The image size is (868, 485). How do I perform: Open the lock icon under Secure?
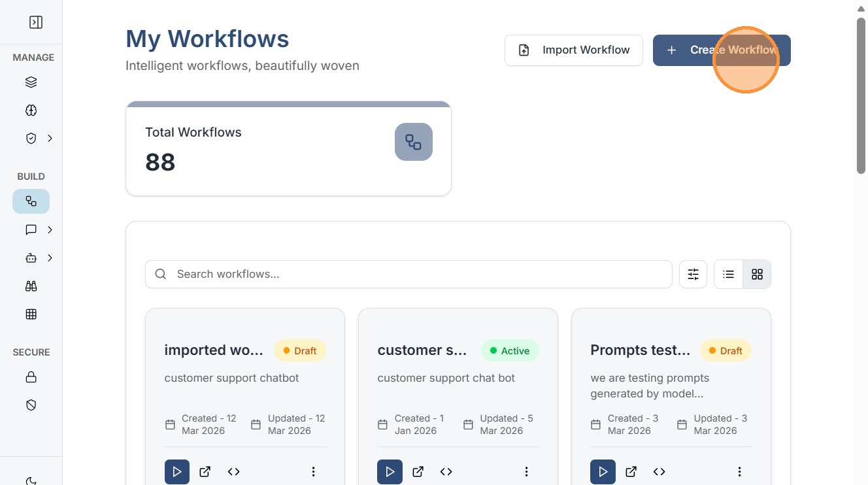coord(31,377)
